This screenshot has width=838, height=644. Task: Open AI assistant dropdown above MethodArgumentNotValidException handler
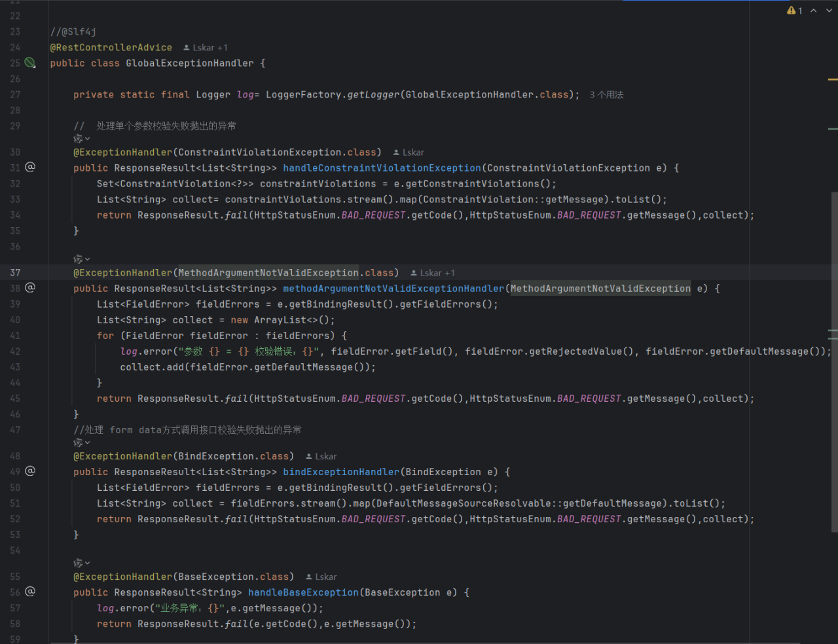click(82, 259)
